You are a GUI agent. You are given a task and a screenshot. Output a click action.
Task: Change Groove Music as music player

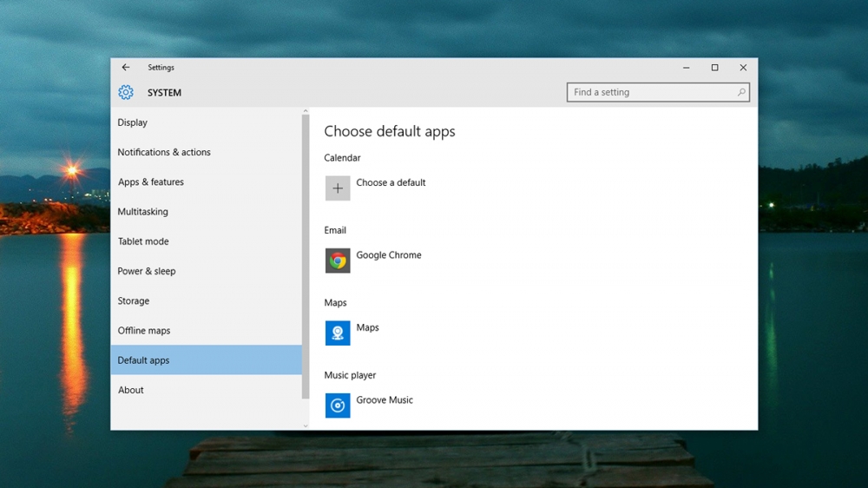tap(385, 400)
